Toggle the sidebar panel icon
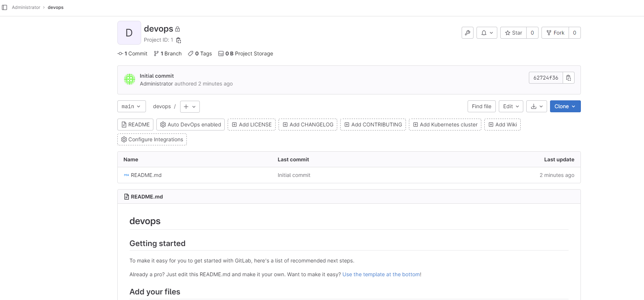The height and width of the screenshot is (300, 644). click(4, 7)
